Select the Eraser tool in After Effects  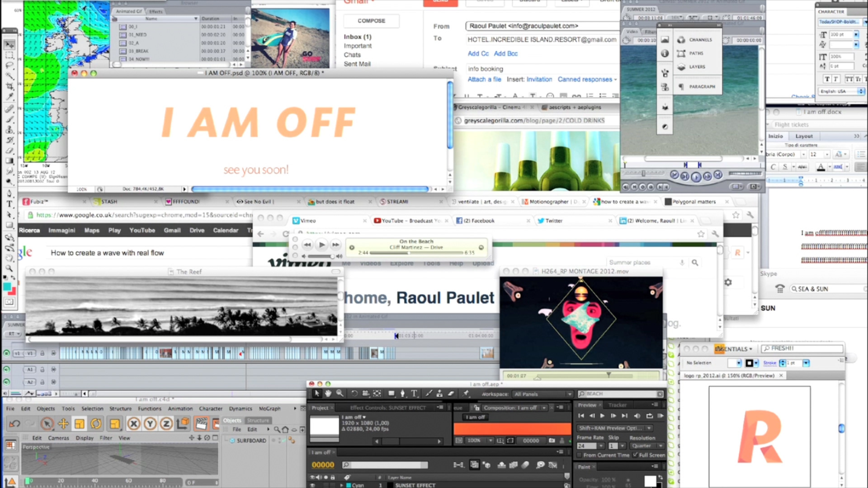(451, 394)
